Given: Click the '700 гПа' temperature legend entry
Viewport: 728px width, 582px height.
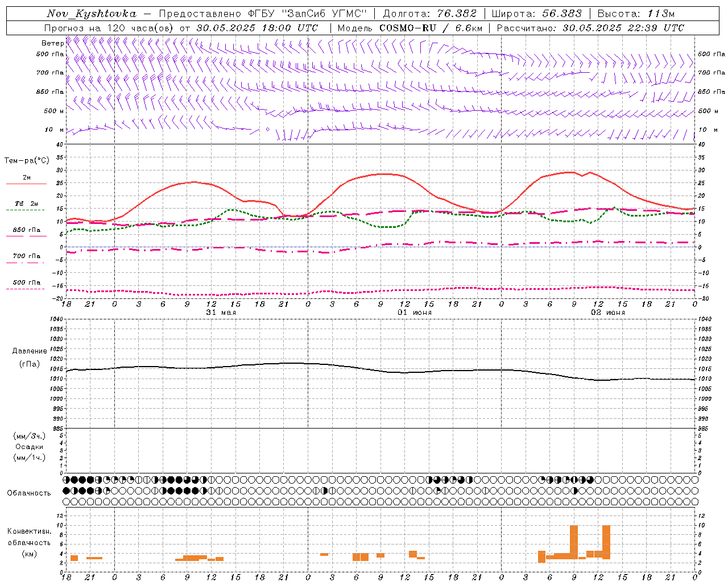Looking at the screenshot, I should (27, 256).
